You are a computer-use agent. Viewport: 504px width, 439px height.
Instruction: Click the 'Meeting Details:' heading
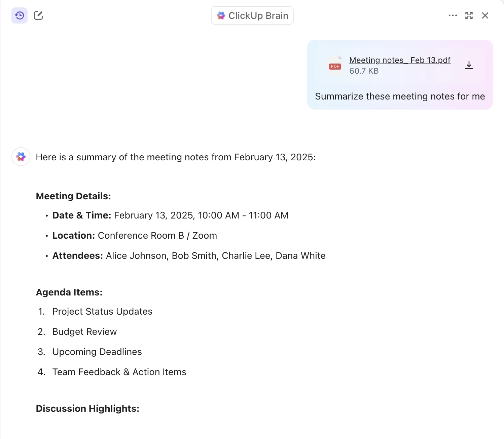pyautogui.click(x=73, y=196)
